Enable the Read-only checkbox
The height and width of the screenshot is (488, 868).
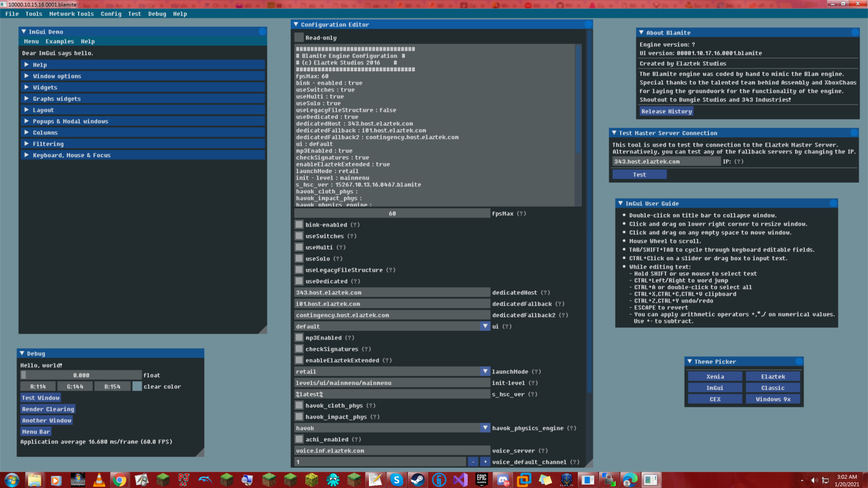pos(299,37)
